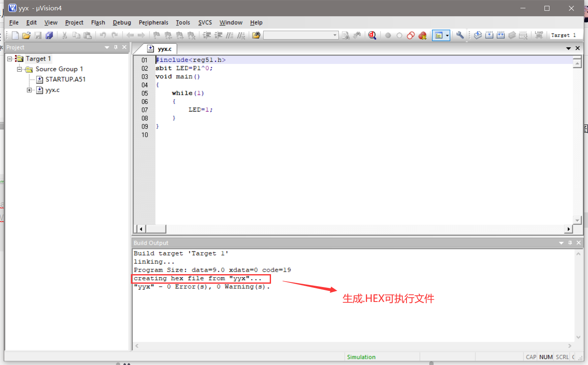The width and height of the screenshot is (588, 365).
Task: Close the yyx.c editor tab
Action: [578, 49]
